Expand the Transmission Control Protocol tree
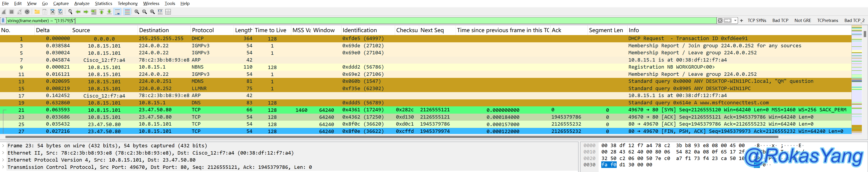The width and height of the screenshot is (868, 172). 3,167
